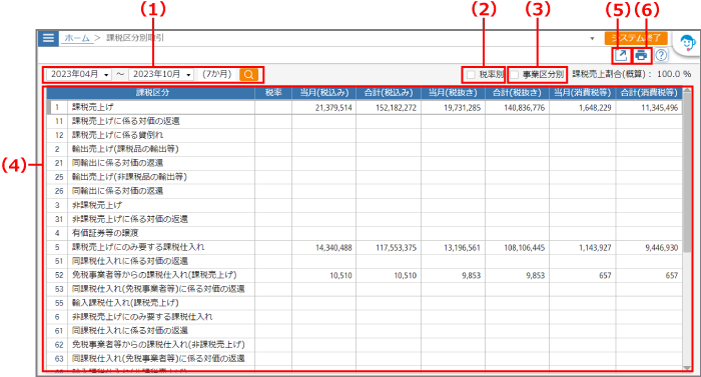This screenshot has width=701, height=377.
Task: Click the export icon with arrow
Action: pyautogui.click(x=621, y=55)
